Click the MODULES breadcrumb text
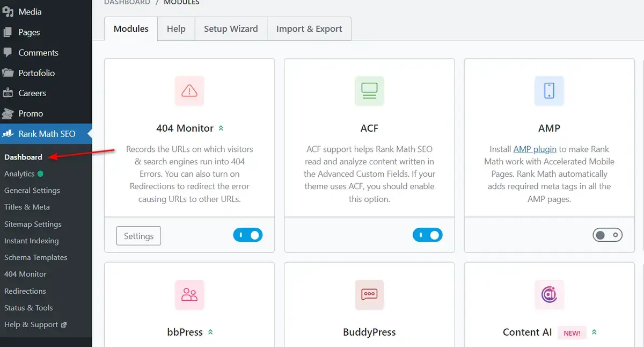 click(x=181, y=2)
